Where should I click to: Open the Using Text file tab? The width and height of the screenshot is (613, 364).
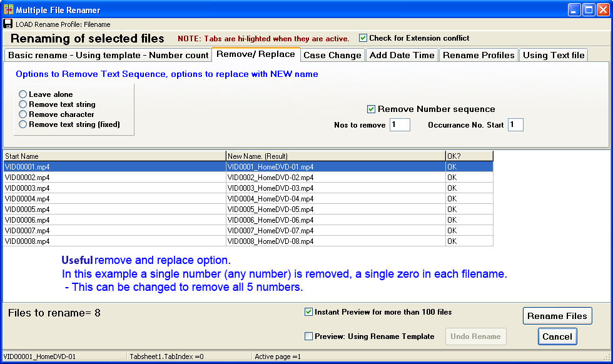point(554,55)
